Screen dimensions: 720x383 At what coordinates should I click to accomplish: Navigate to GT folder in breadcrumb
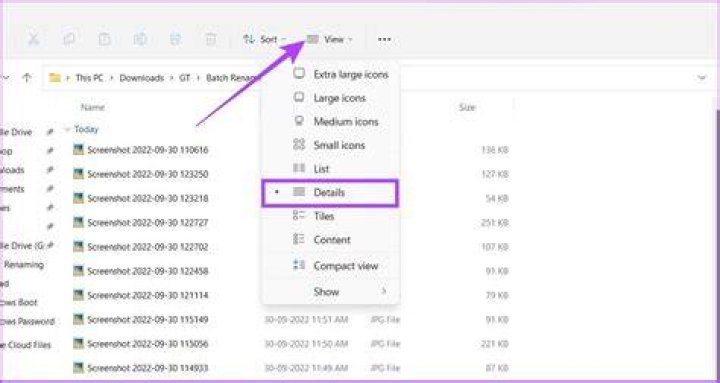[x=185, y=78]
